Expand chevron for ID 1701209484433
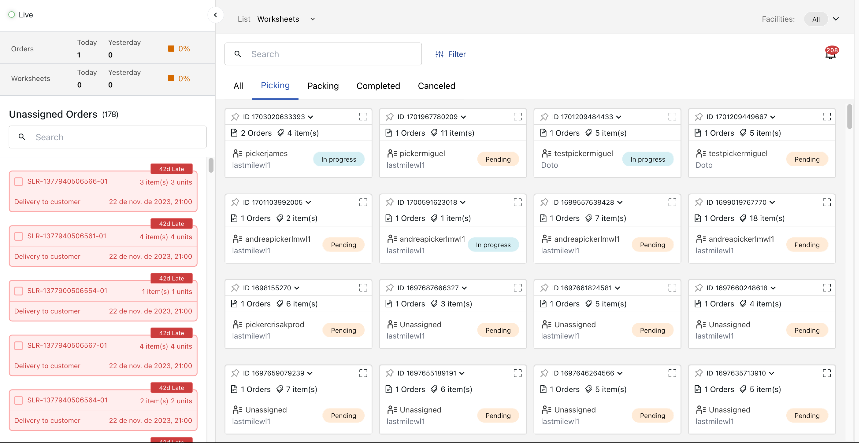Screen dimensions: 868x447 (619, 117)
